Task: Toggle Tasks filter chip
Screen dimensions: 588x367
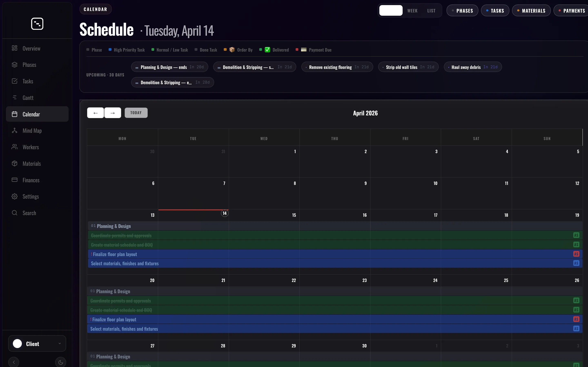Action: [x=495, y=11]
